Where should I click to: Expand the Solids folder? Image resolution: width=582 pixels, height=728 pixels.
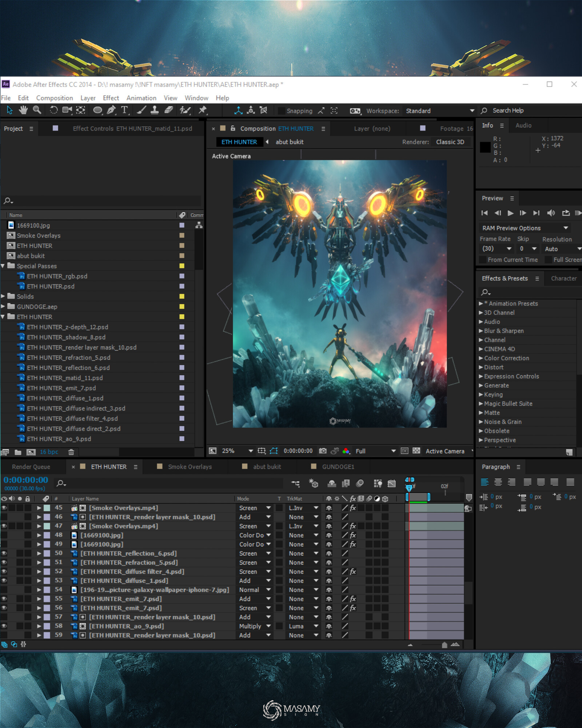[x=3, y=296]
